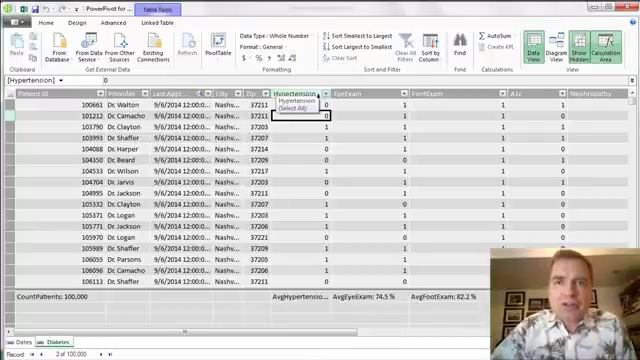This screenshot has width=640, height=360.
Task: Click the formula bar showing 0
Action: pyautogui.click(x=364, y=80)
